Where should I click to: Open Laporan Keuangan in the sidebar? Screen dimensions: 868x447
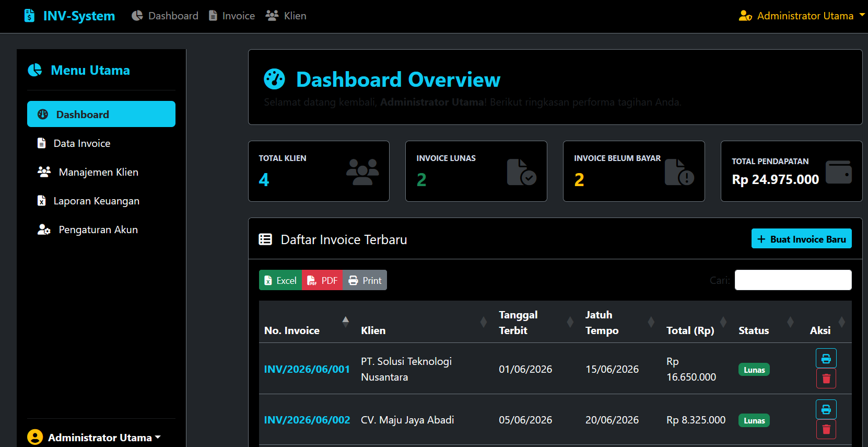click(101, 201)
